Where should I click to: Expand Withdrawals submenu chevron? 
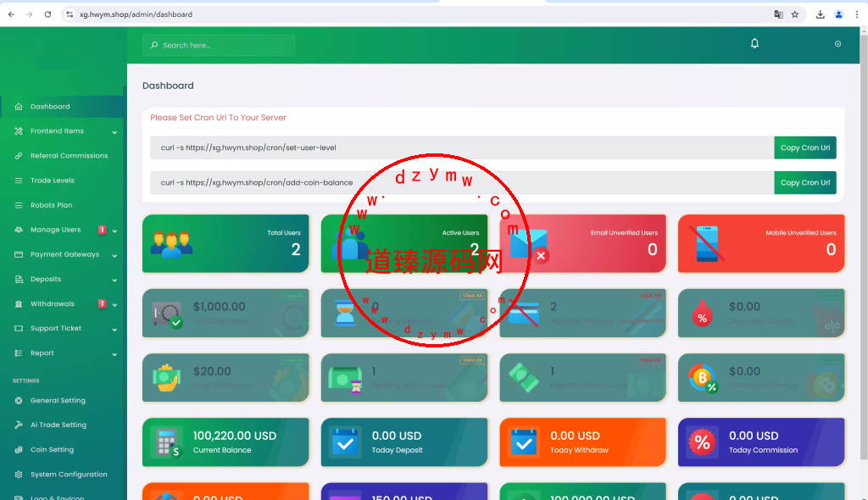tap(114, 305)
